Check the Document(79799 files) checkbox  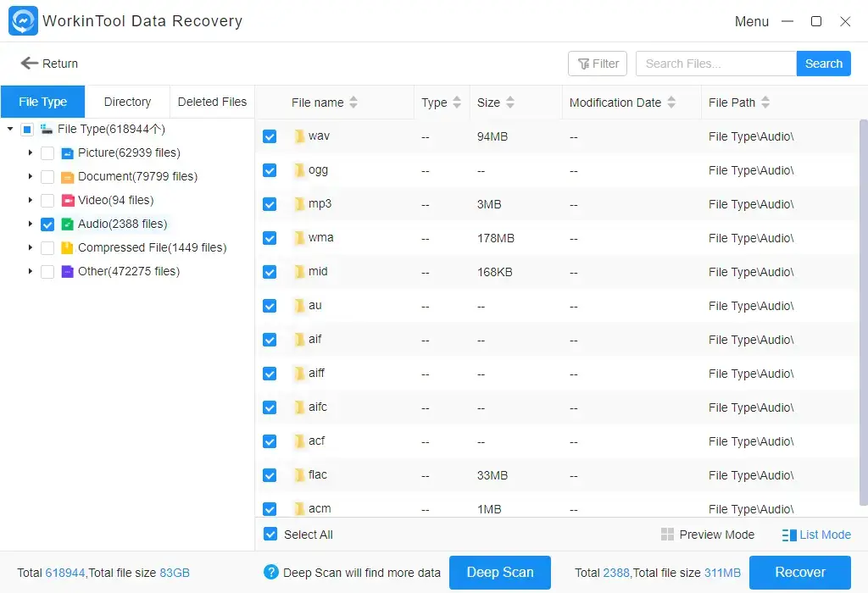47,177
